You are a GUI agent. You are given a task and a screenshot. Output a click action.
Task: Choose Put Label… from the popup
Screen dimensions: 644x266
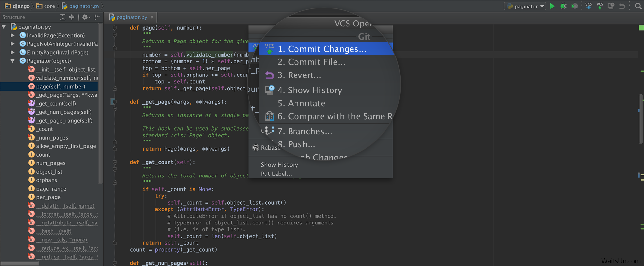coord(276,174)
